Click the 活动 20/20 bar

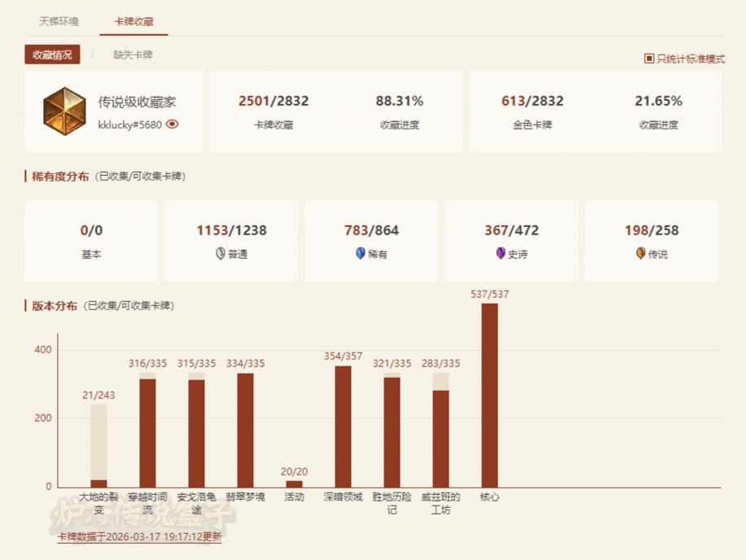(294, 483)
